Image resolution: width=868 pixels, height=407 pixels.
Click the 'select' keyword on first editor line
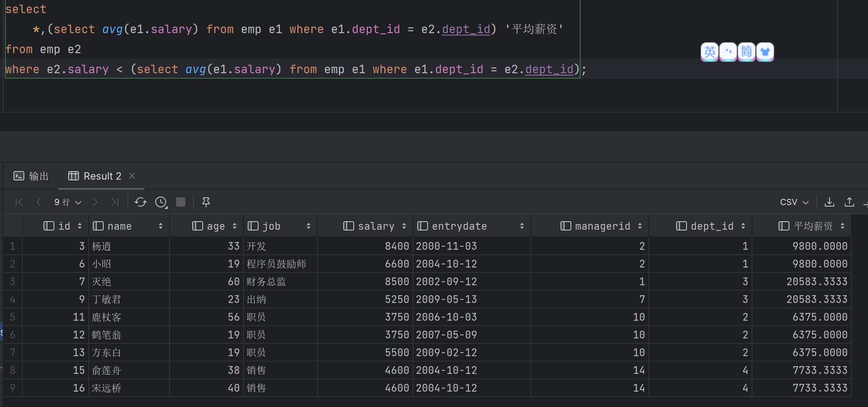26,9
